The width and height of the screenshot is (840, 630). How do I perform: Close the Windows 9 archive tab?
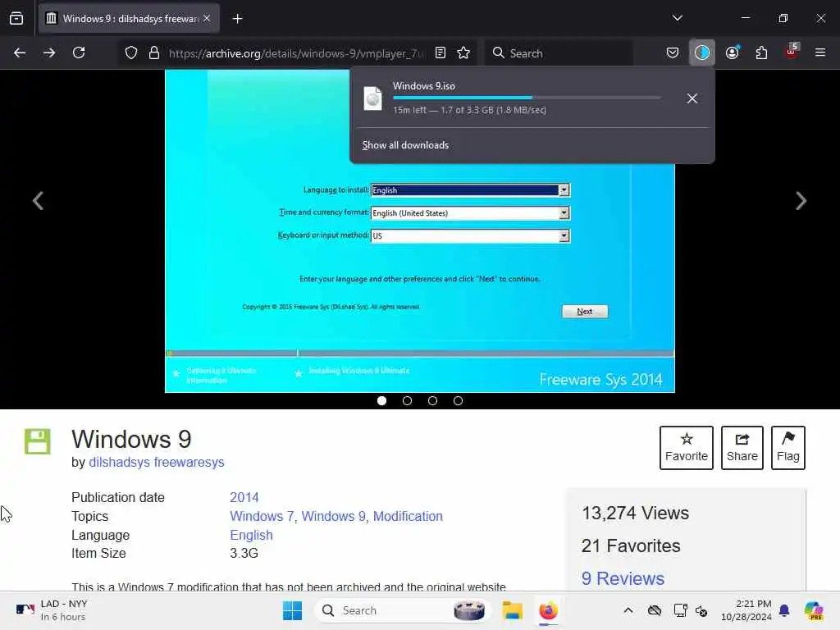pos(207,18)
